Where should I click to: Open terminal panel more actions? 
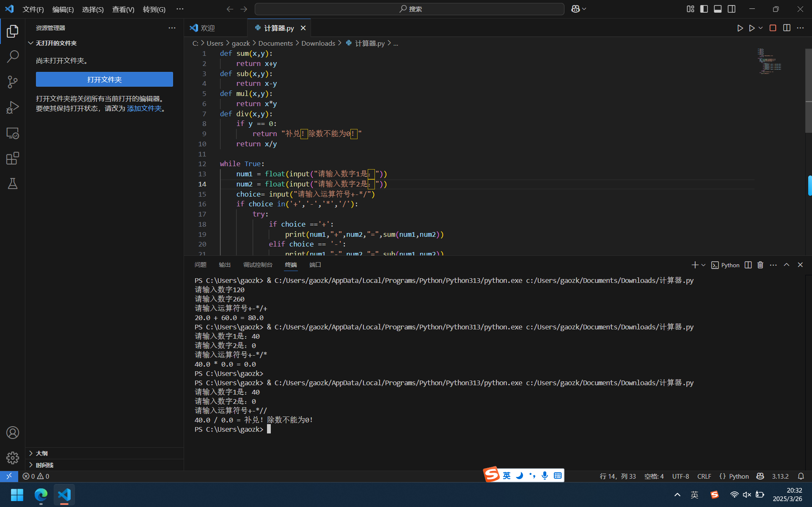pyautogui.click(x=773, y=265)
